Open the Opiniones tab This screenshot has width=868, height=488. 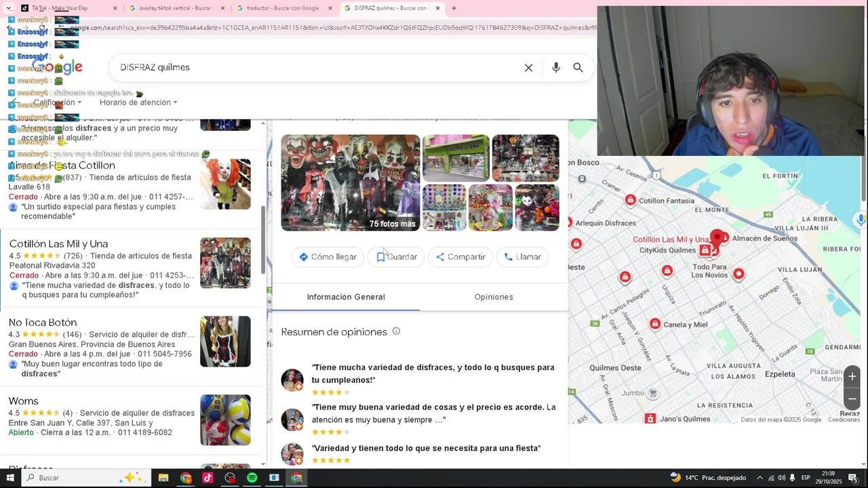(494, 297)
